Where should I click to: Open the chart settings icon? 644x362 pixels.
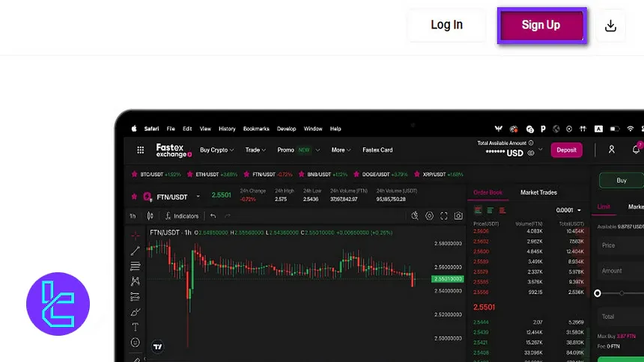point(429,216)
